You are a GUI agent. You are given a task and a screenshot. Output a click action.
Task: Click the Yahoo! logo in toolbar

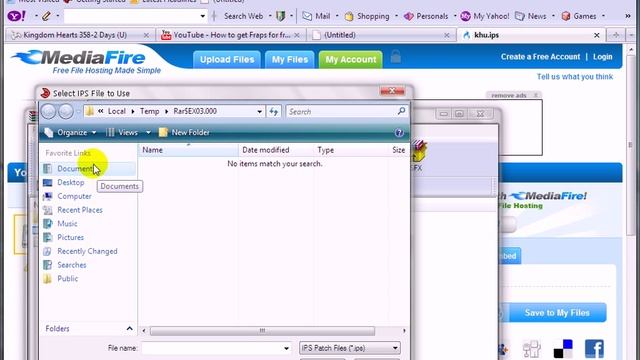pos(17,16)
